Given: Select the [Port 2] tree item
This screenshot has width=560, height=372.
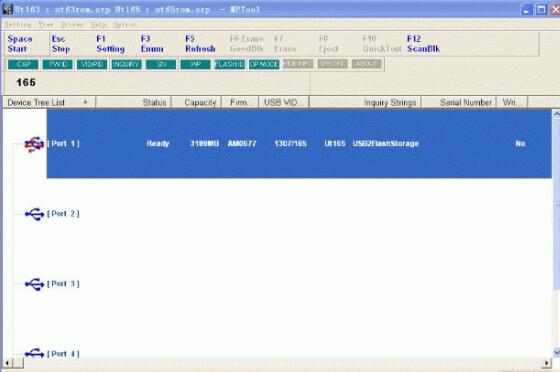Looking at the screenshot, I should tap(64, 213).
